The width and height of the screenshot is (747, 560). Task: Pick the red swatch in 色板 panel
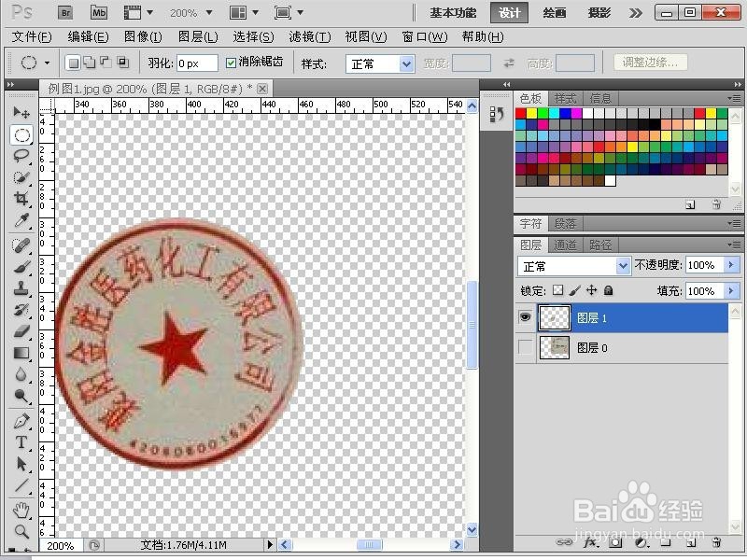(521, 113)
